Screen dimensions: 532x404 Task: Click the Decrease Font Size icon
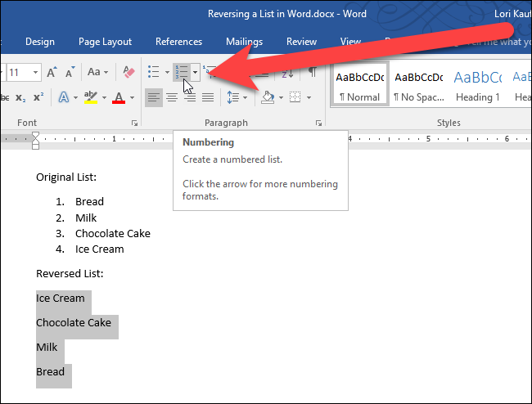coord(70,72)
